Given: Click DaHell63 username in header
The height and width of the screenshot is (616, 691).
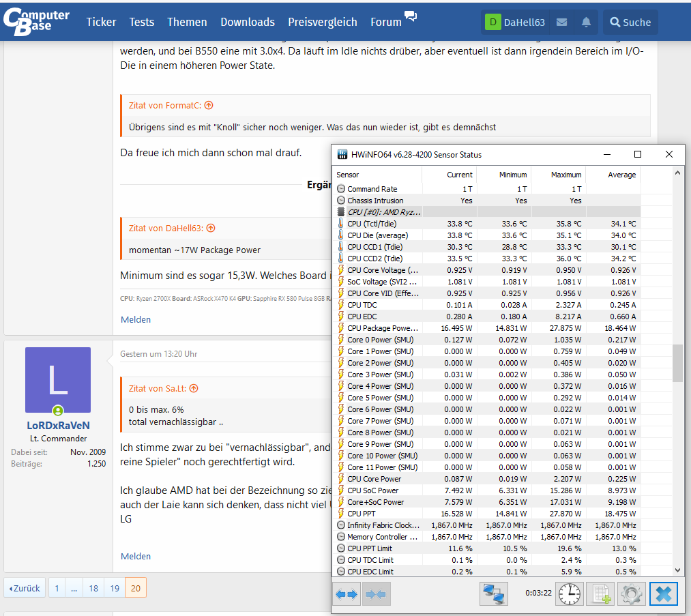Looking at the screenshot, I should 525,23.
